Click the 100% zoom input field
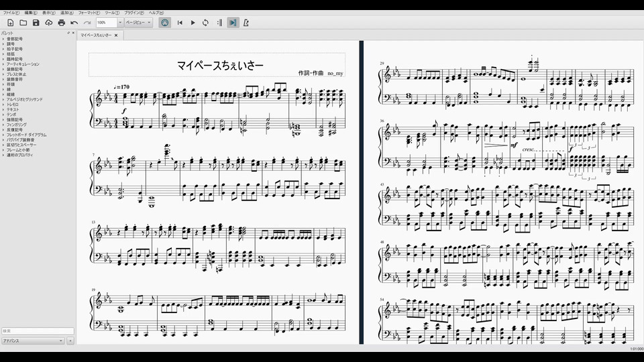 [107, 23]
